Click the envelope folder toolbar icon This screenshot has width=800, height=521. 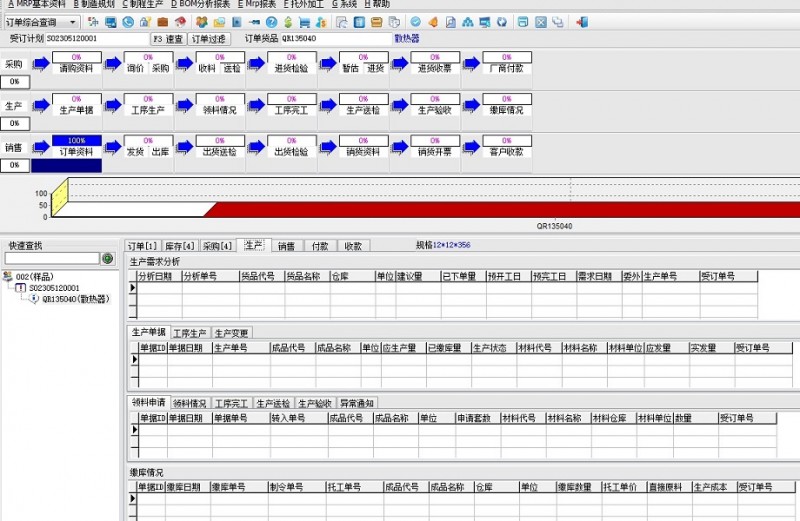pyautogui.click(x=219, y=22)
